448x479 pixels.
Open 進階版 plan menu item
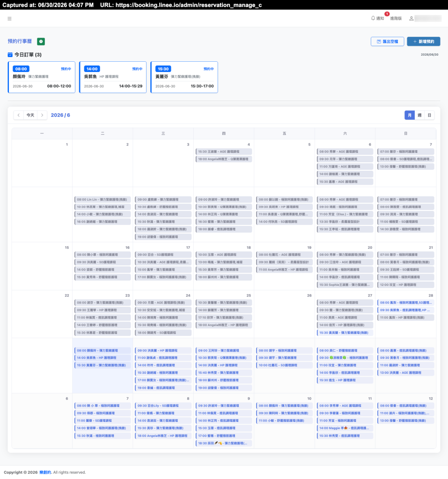396,19
